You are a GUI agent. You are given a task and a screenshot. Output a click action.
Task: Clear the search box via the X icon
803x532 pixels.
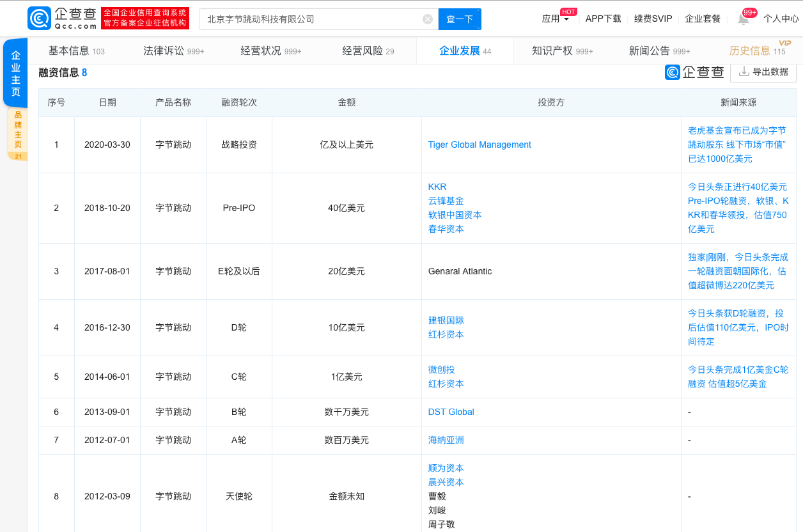point(427,19)
